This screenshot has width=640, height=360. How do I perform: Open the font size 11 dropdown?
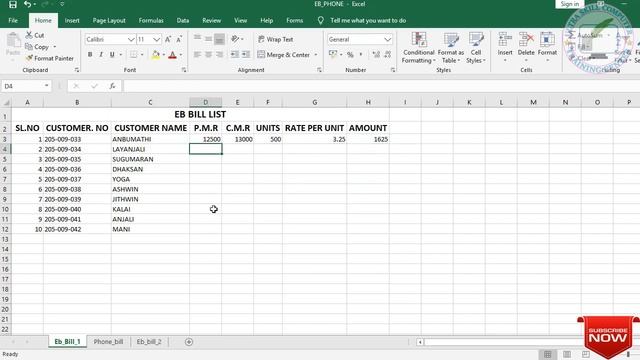click(157, 40)
